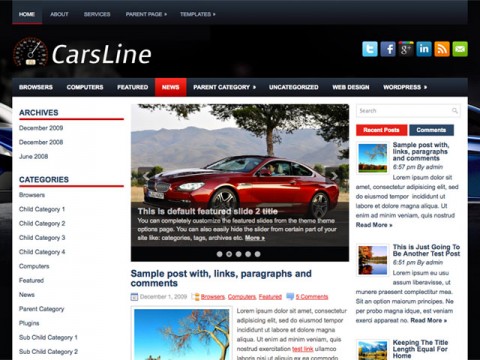Select the third slider dot
This screenshot has width=480, height=360.
238,254
